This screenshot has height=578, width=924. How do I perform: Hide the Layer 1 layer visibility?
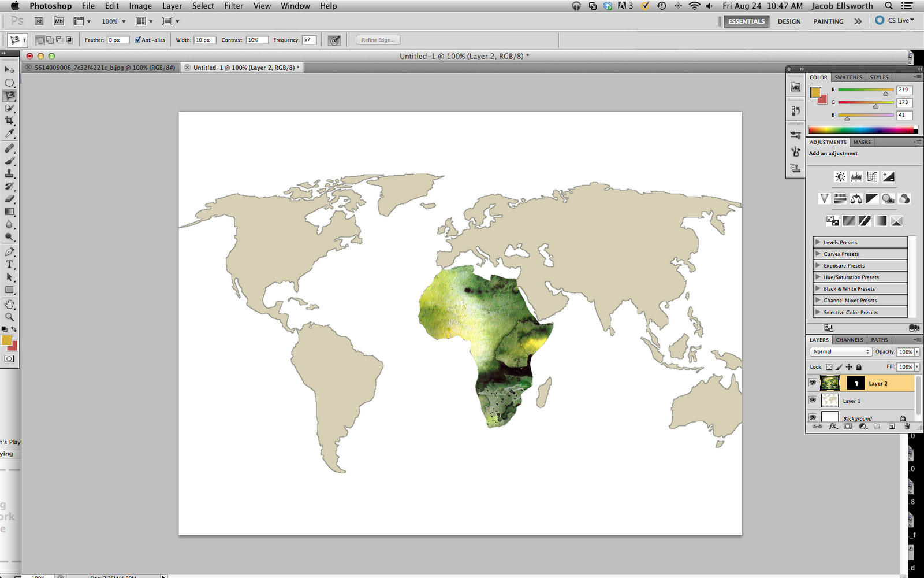tap(813, 401)
